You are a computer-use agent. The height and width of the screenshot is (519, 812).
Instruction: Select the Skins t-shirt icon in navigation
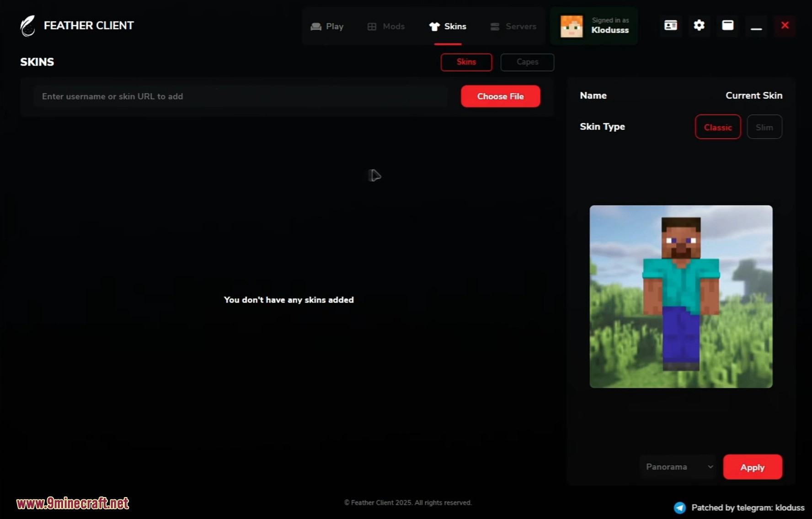click(433, 26)
